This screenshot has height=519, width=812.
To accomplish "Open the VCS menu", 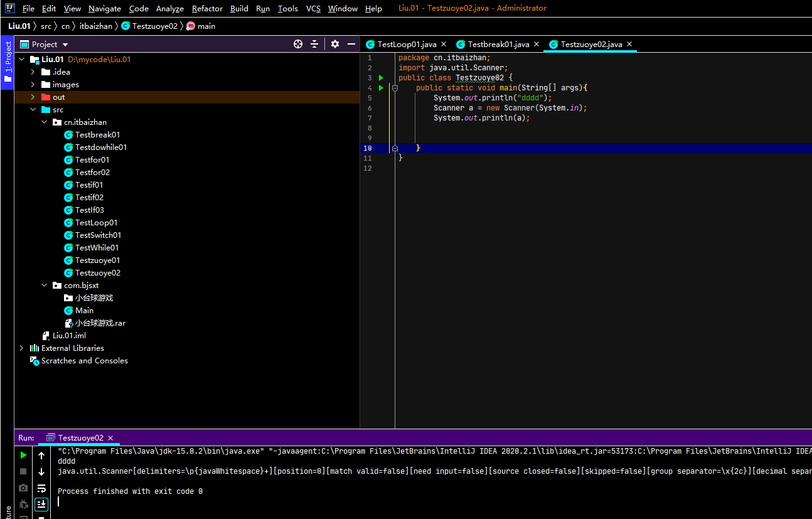I will click(313, 8).
